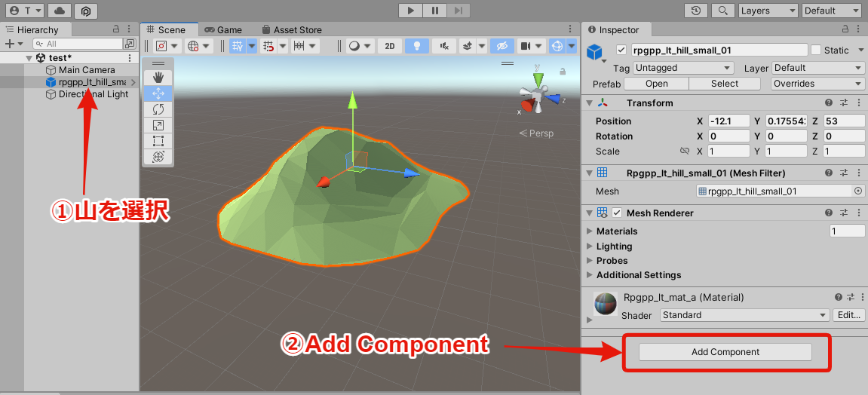Expand the Materials section
This screenshot has height=395, width=868.
[589, 231]
